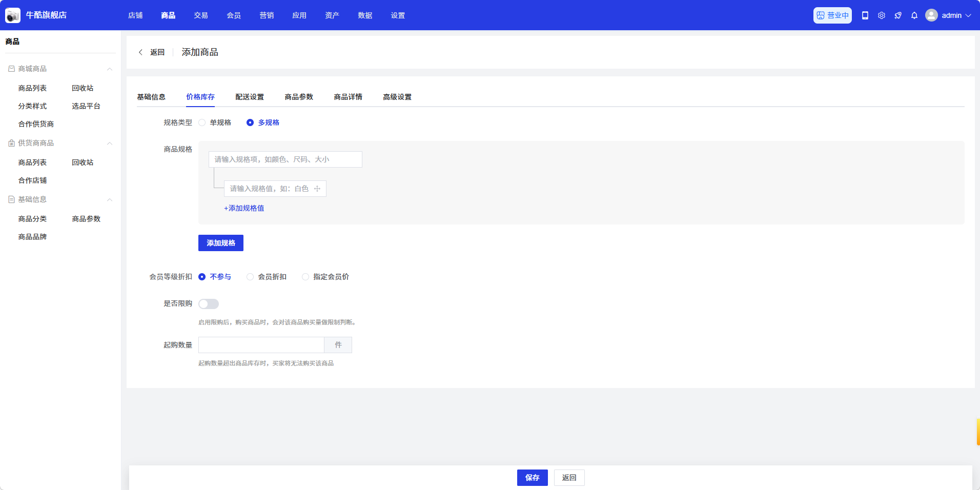Toggle the 是否限购 switch
The height and width of the screenshot is (490, 980).
[209, 304]
